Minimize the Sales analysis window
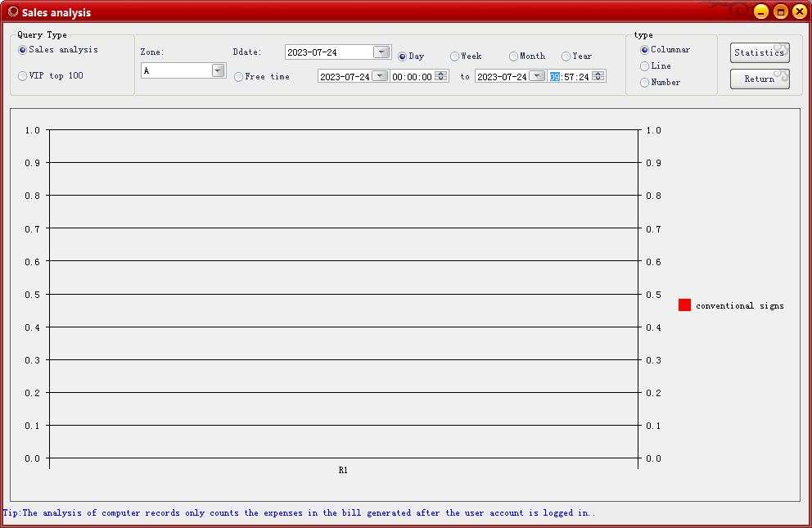 point(761,11)
